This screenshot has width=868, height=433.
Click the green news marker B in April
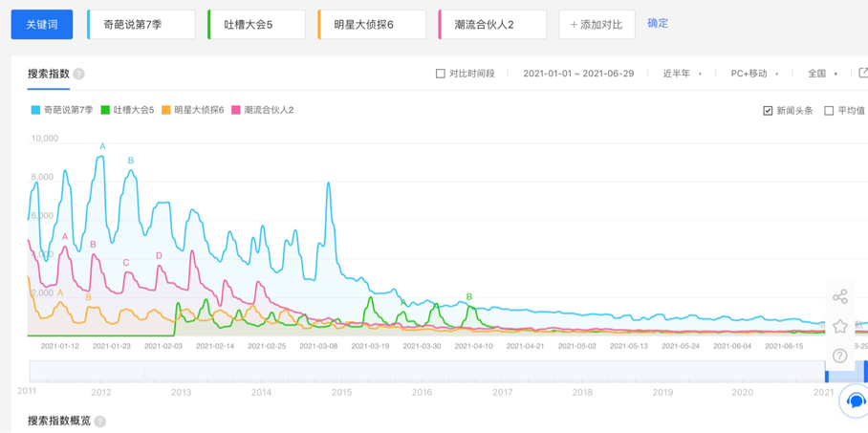(x=469, y=297)
